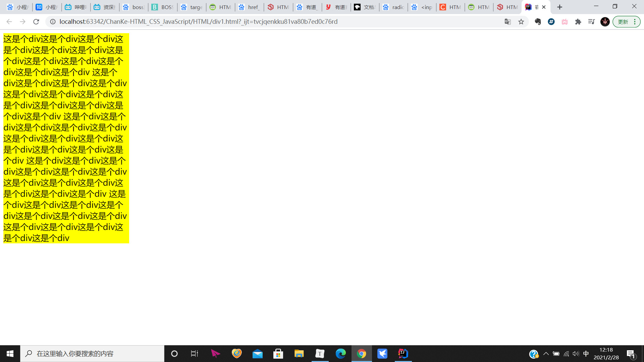
Task: Bookmark this page with the star icon
Action: 521,22
